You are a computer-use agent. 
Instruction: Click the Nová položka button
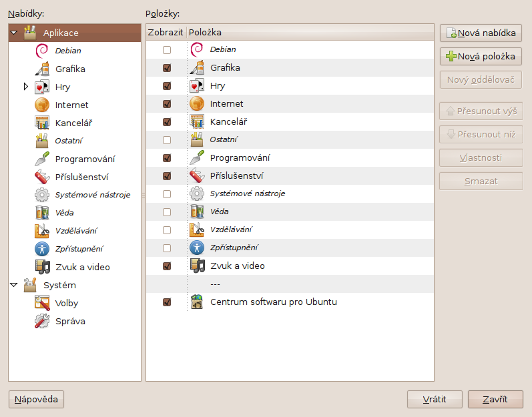pyautogui.click(x=480, y=56)
